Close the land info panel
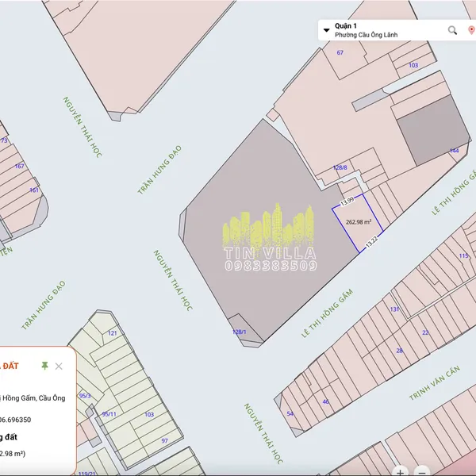The width and height of the screenshot is (476, 476). point(59,366)
